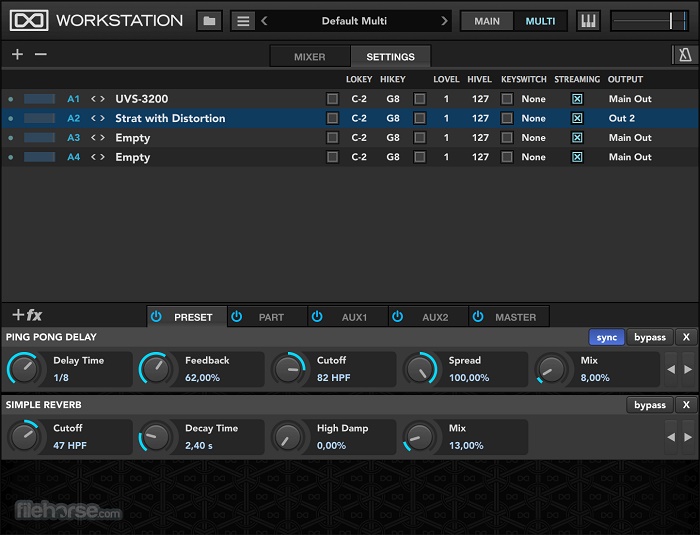Viewport: 700px width, 535px height.
Task: Remove part with minus icon
Action: [x=41, y=55]
